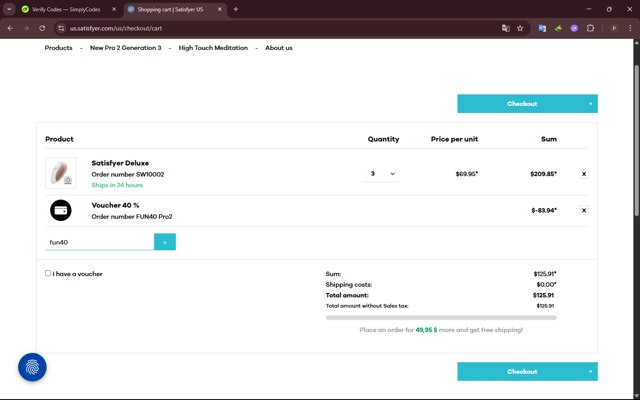Open the Extensions puzzle icon
This screenshot has width=640, height=400.
590,28
